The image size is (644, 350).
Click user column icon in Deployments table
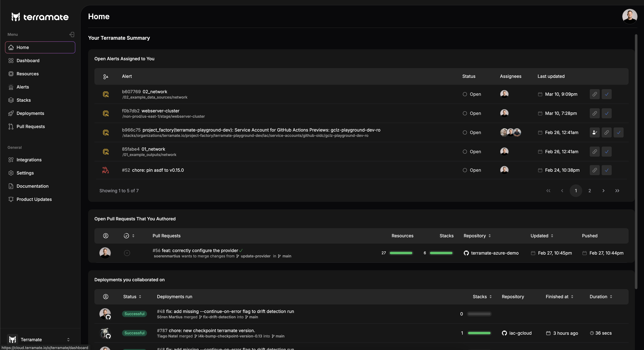[x=106, y=297]
